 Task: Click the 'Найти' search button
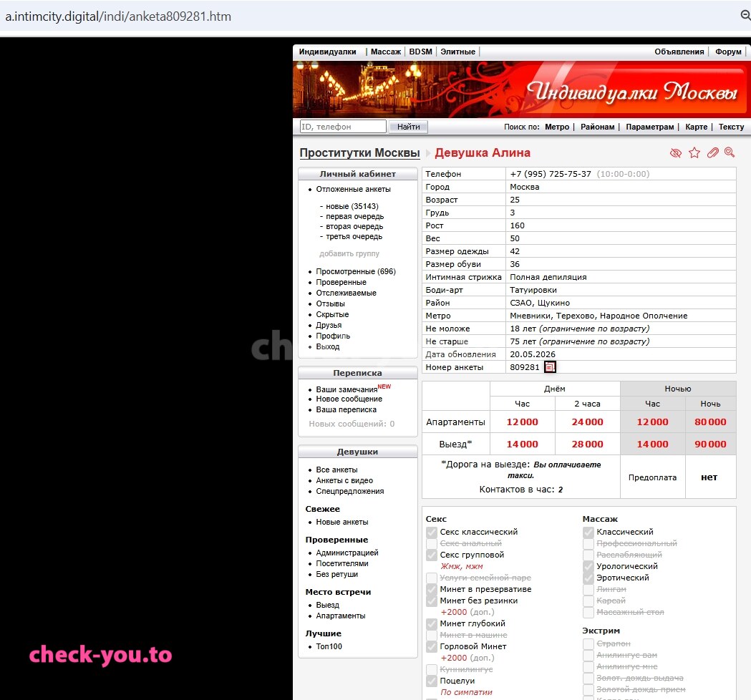tap(408, 127)
